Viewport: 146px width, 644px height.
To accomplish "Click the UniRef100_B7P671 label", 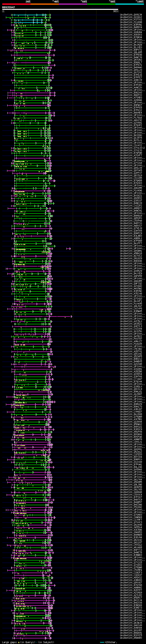I will point(131,65).
